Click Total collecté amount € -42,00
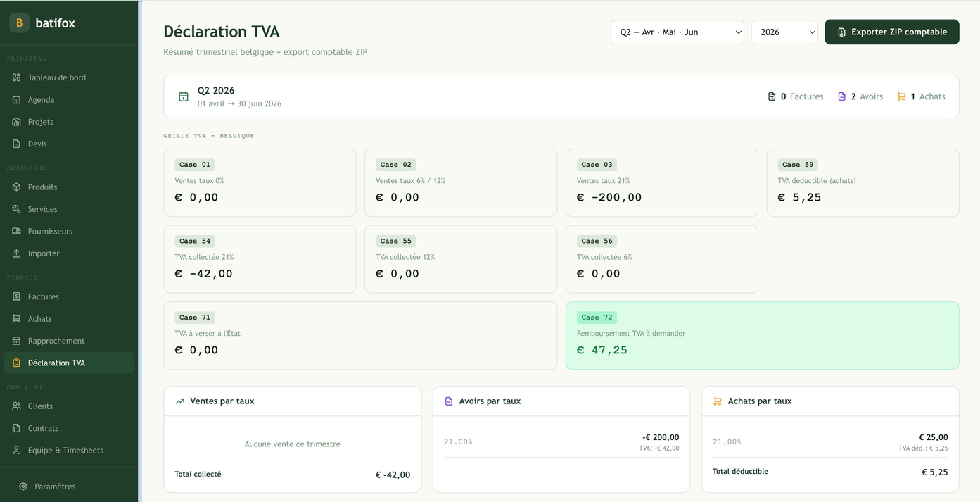980x502 pixels. [x=393, y=475]
